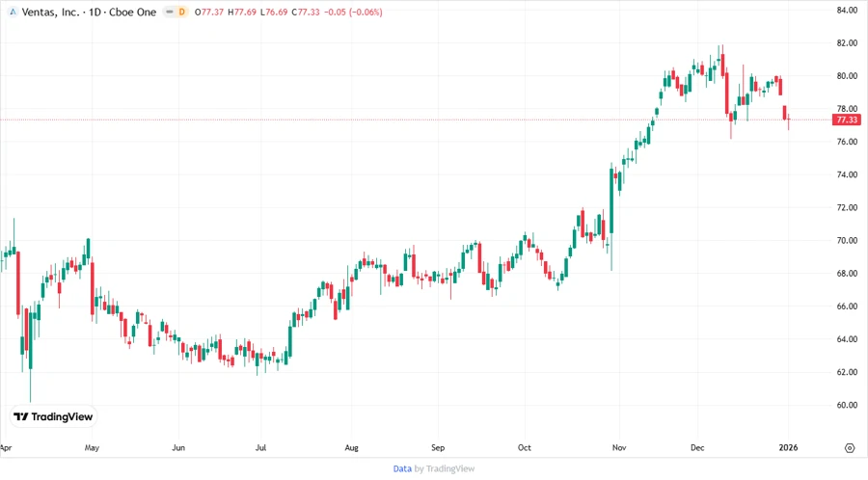Open the TradingView logo button

coord(53,417)
